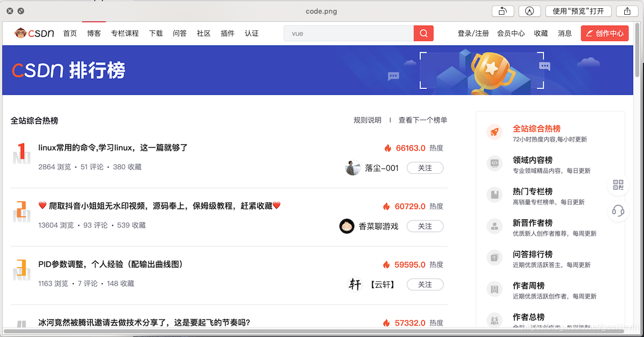
Task: Click the 创作中心 button
Action: [605, 33]
